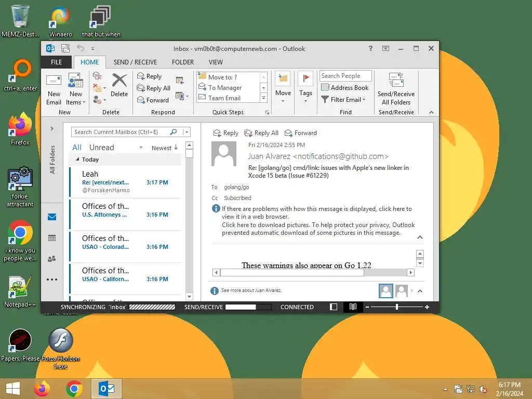This screenshot has width=532, height=399.
Task: Open the Filter Email dropdown
Action: 343,99
